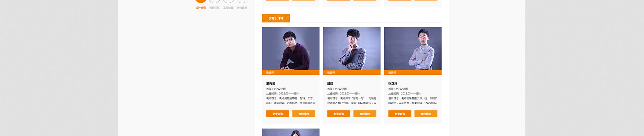Open the 装修课堂 circle icon

242,1
